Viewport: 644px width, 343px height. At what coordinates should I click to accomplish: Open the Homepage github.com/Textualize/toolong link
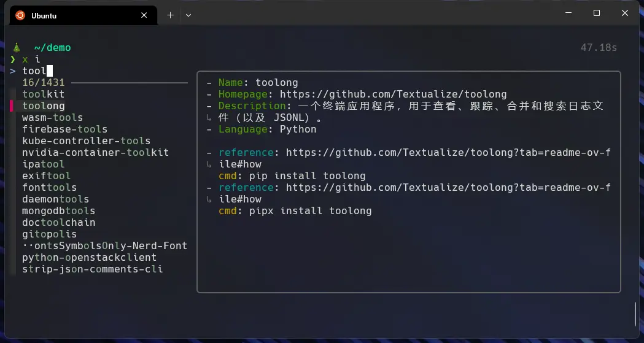click(x=394, y=94)
